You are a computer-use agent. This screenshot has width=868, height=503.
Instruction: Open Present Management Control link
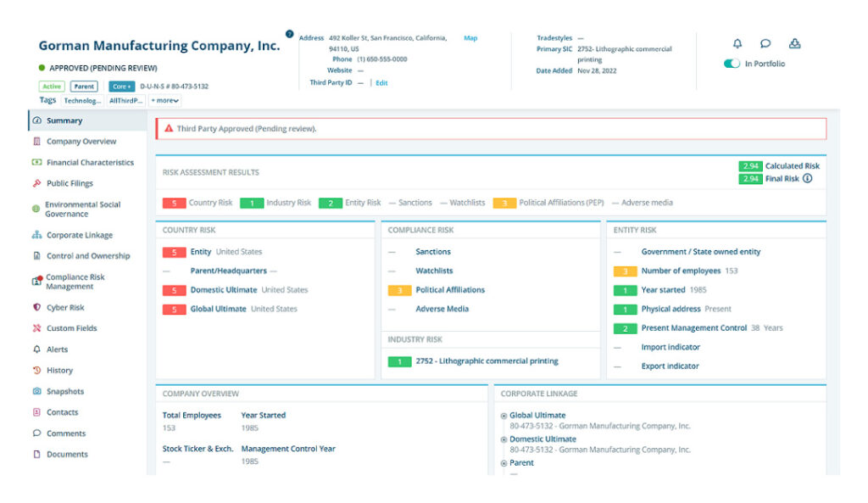[694, 328]
